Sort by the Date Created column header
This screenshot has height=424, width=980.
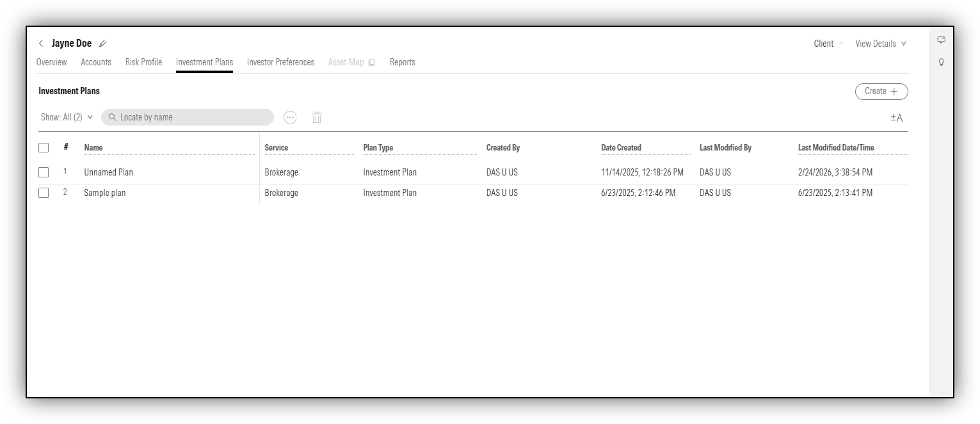(x=621, y=147)
